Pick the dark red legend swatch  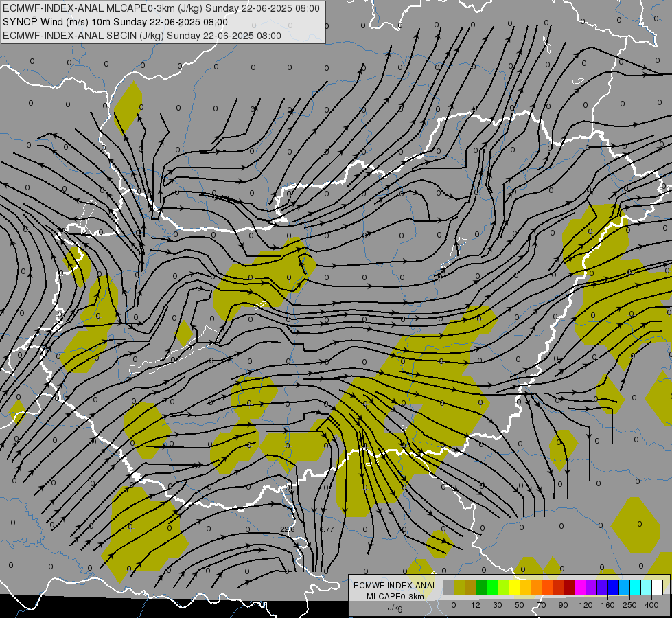point(570,587)
